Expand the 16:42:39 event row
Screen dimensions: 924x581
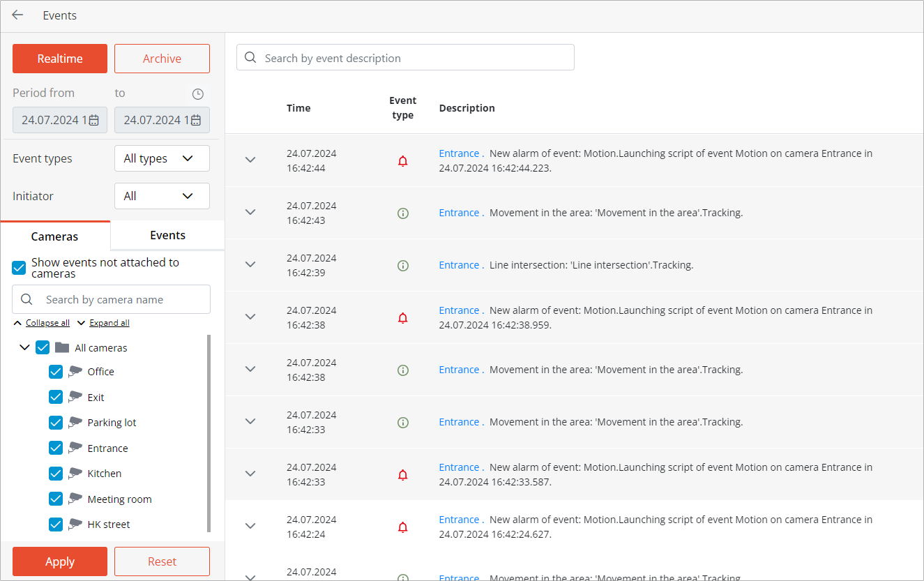point(250,264)
